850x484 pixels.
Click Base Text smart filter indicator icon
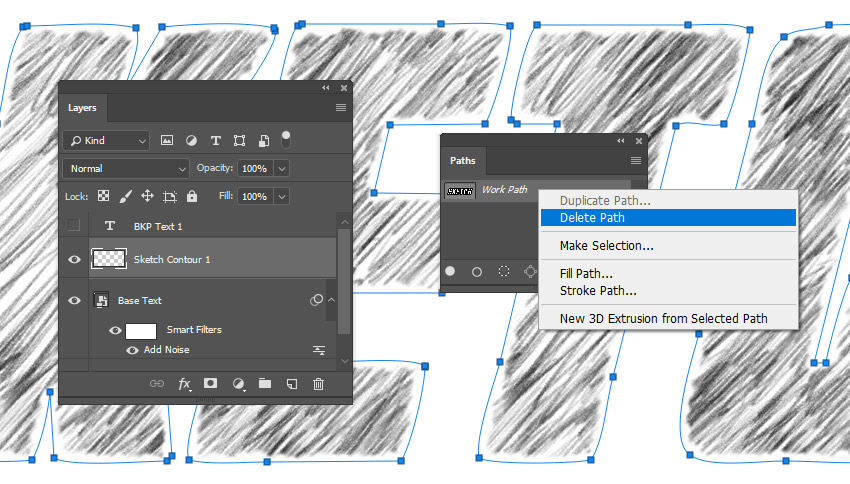point(316,300)
